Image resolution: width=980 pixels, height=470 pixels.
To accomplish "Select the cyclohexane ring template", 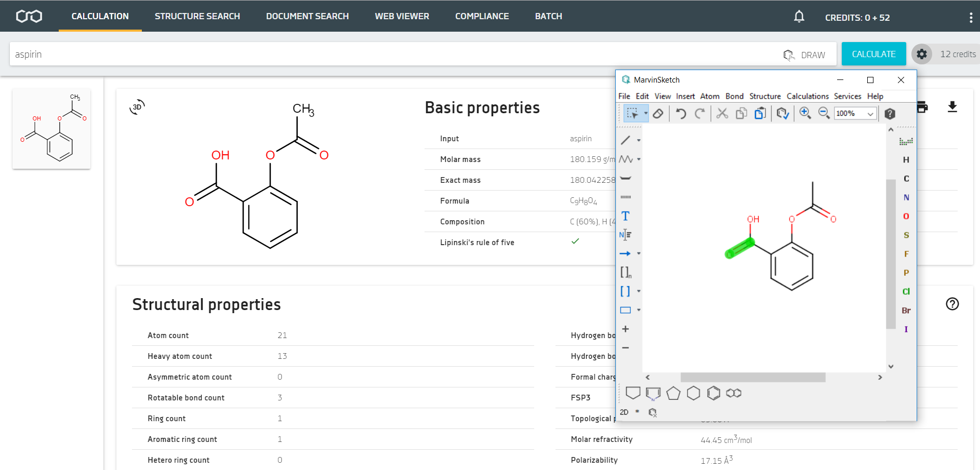I will point(694,393).
